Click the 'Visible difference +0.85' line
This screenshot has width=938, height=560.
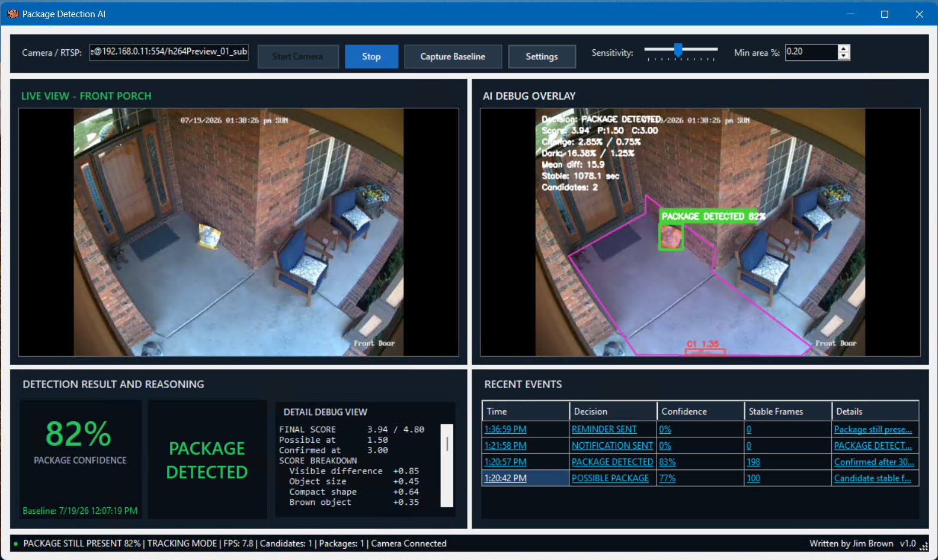pyautogui.click(x=354, y=471)
